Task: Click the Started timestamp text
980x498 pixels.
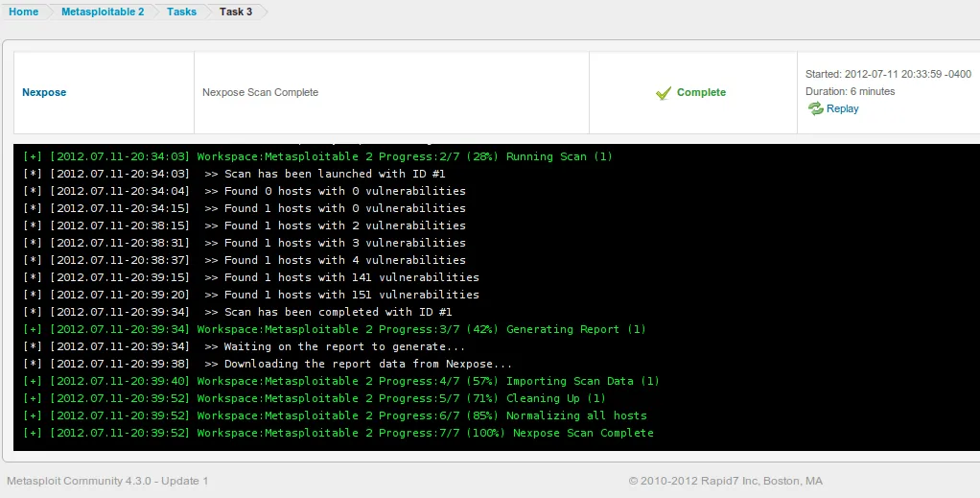Action: click(887, 74)
